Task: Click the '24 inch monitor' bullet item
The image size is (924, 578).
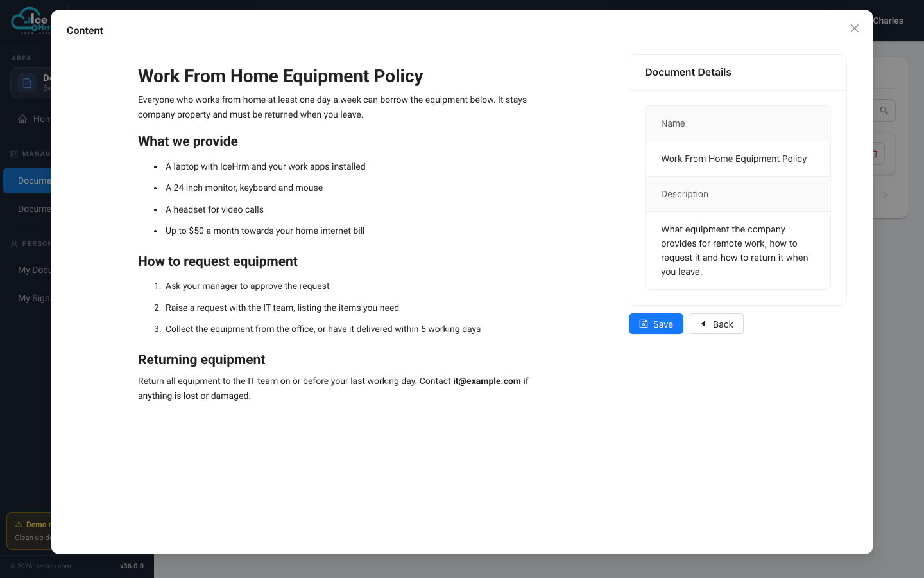Action: pos(244,188)
